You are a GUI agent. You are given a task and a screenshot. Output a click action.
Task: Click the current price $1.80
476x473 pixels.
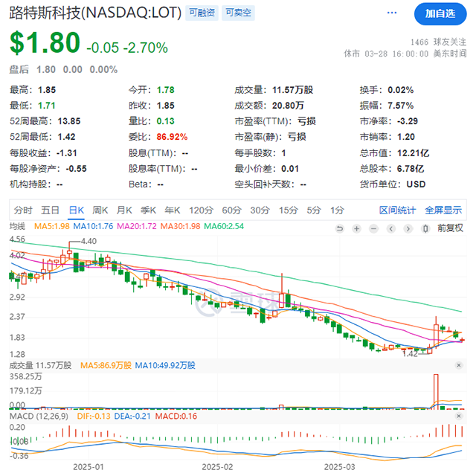coord(45,43)
